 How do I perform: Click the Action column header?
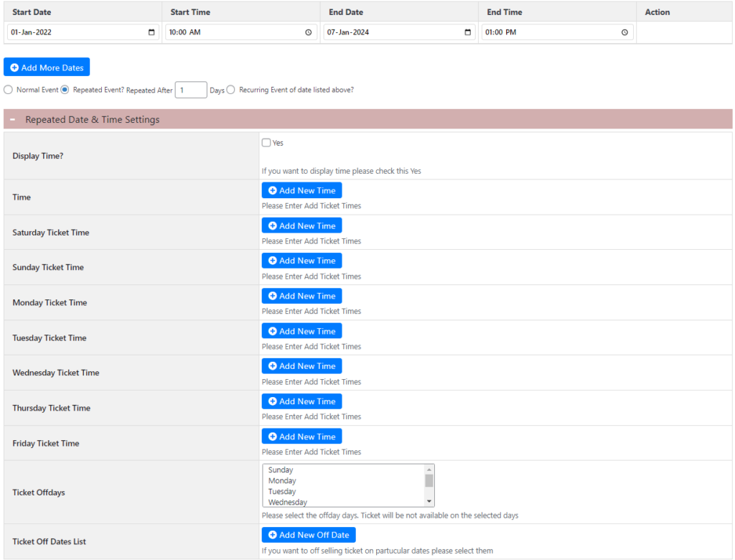pyautogui.click(x=657, y=11)
